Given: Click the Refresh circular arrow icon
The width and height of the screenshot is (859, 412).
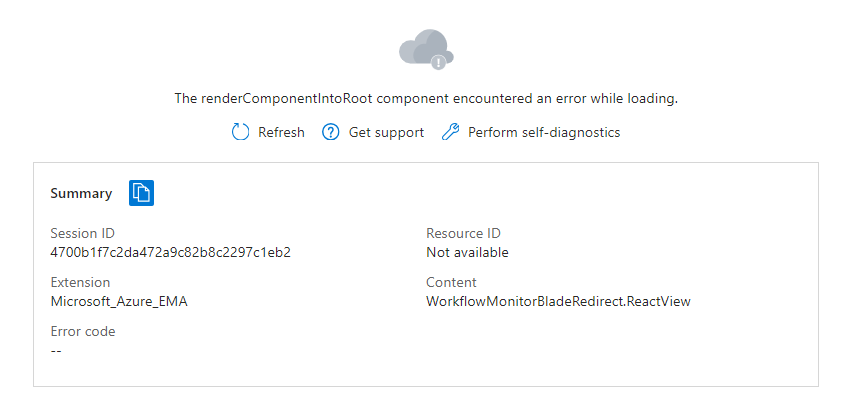Looking at the screenshot, I should pyautogui.click(x=240, y=132).
